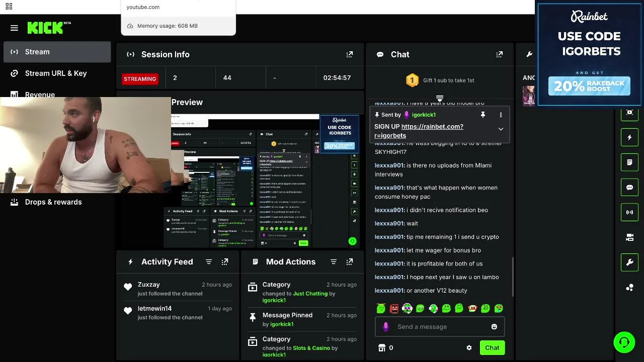Viewport: 644px width, 362px height.
Task: Pop out the Mod Actions panel
Action: click(x=350, y=261)
